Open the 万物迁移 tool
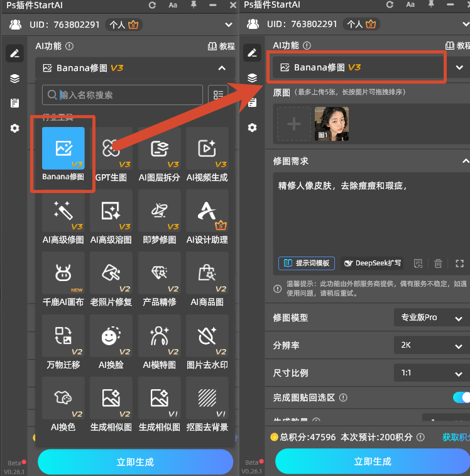Image resolution: width=470 pixels, height=476 pixels. 63,335
